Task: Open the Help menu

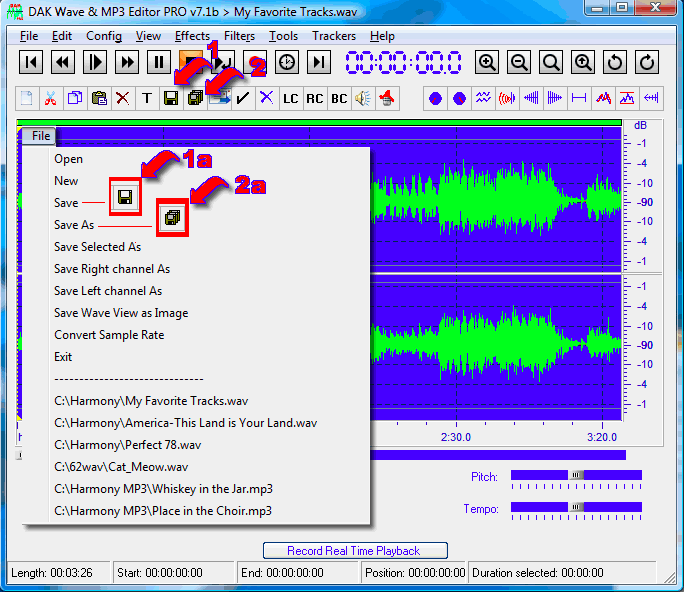Action: (382, 36)
